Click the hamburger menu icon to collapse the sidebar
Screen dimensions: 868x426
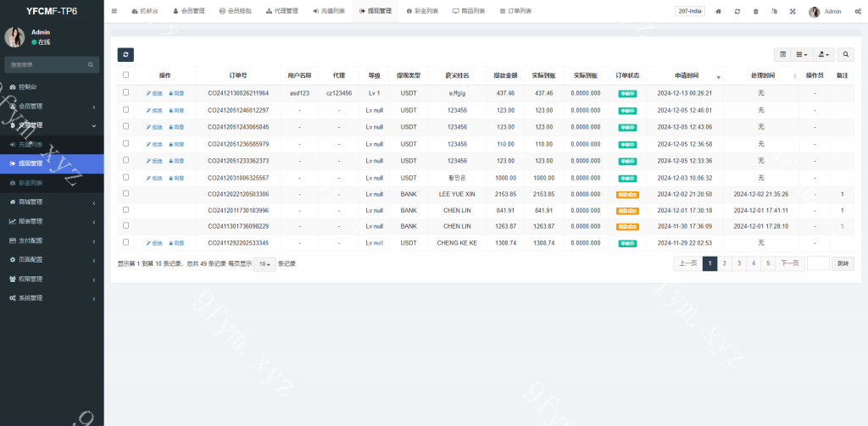pos(114,11)
